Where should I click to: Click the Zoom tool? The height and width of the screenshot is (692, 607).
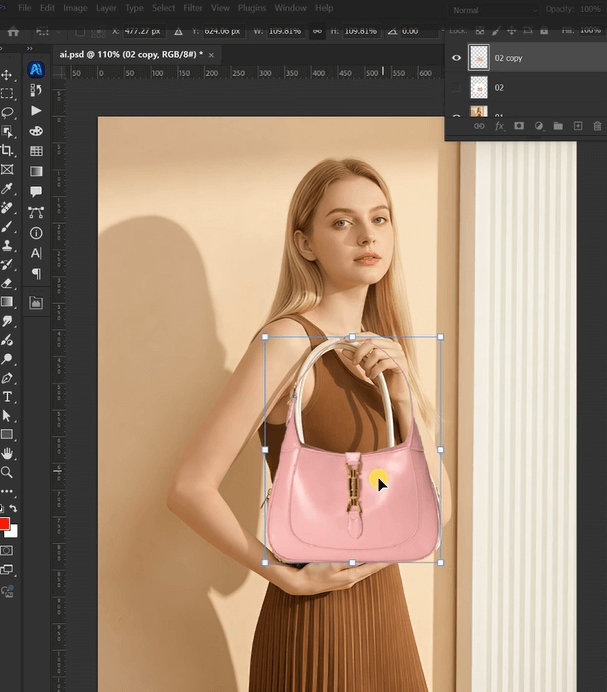[7, 472]
